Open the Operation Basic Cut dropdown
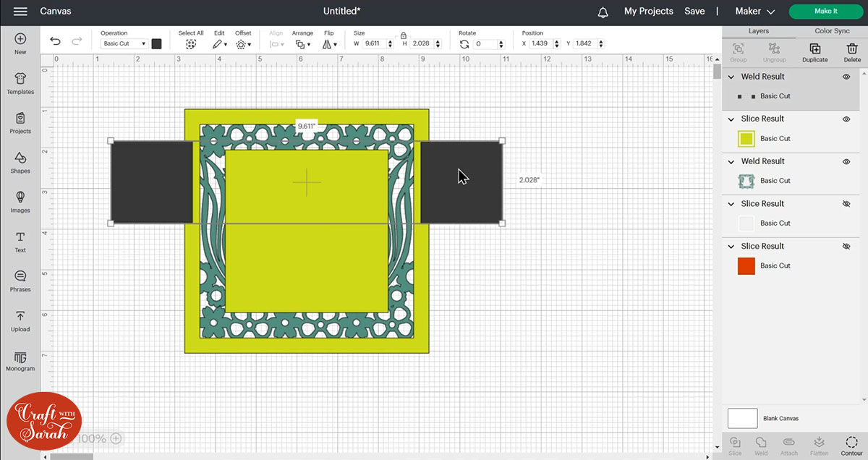 coord(124,44)
